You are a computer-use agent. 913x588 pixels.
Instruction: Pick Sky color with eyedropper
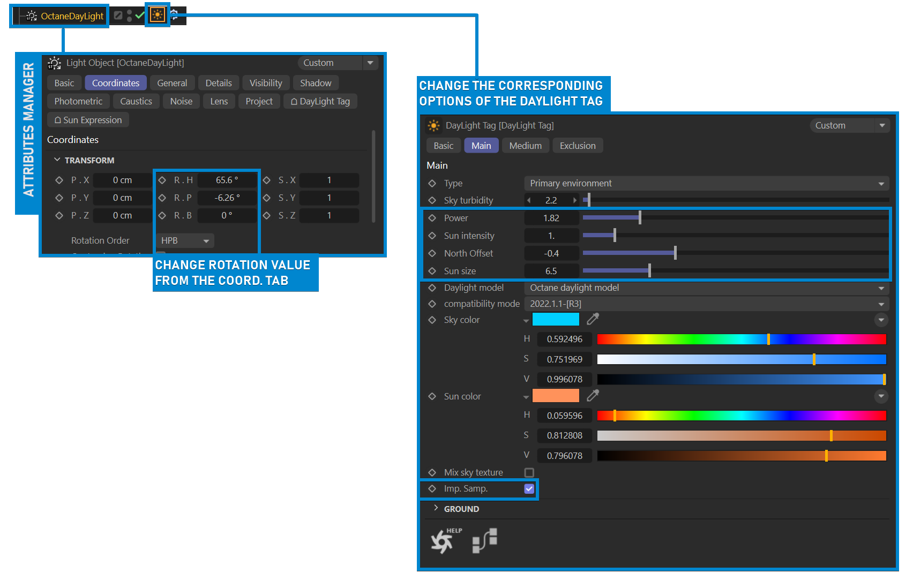tap(593, 319)
